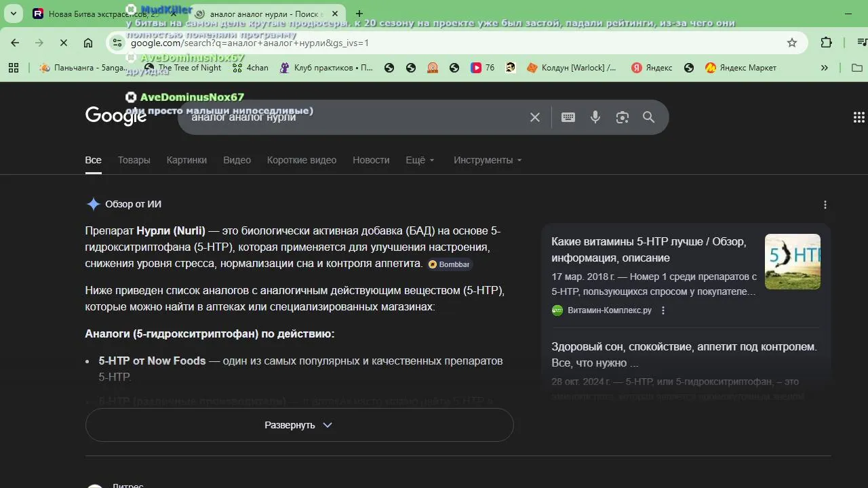Stop loading the page

63,43
